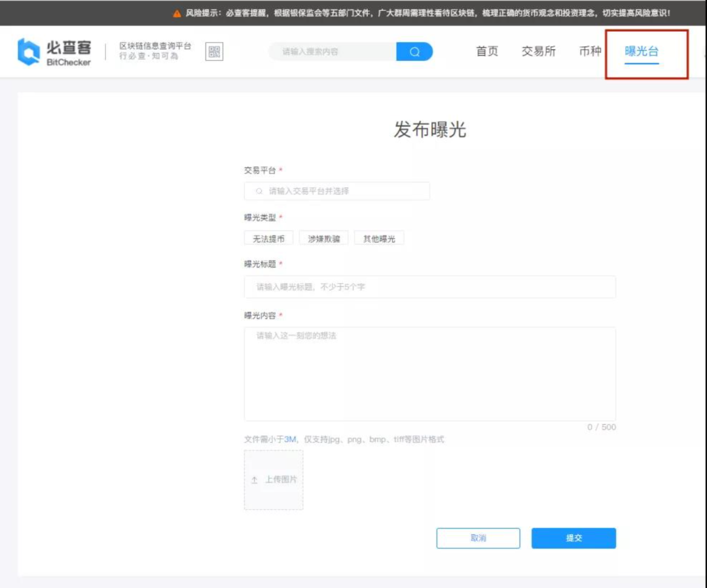
Task: Select the 曝光台 tab
Action: coord(642,52)
